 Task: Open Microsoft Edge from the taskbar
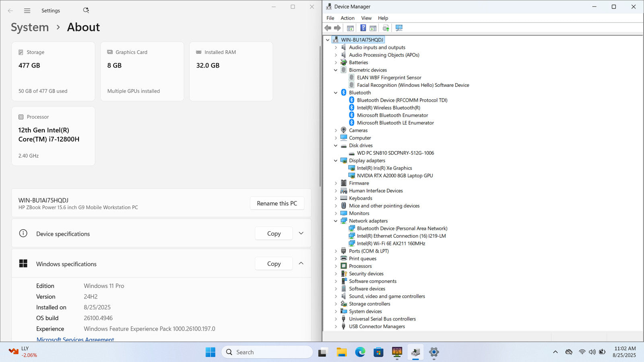tap(360, 352)
